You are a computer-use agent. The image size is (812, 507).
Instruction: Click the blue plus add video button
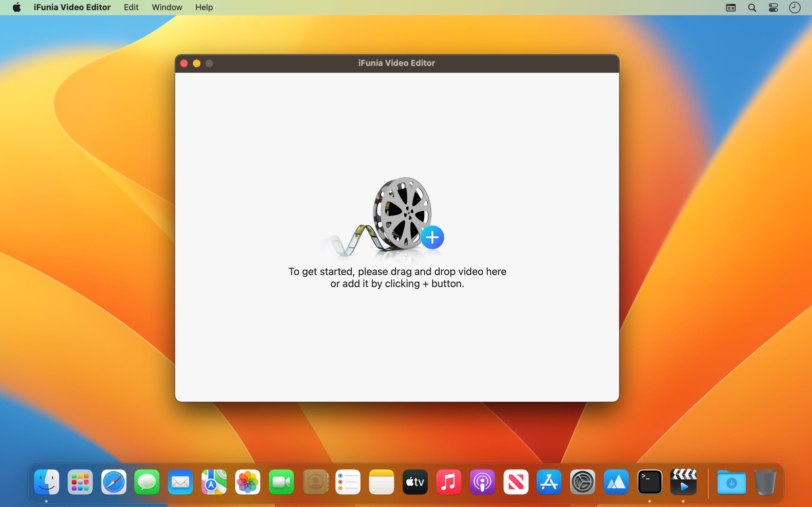[x=432, y=237]
